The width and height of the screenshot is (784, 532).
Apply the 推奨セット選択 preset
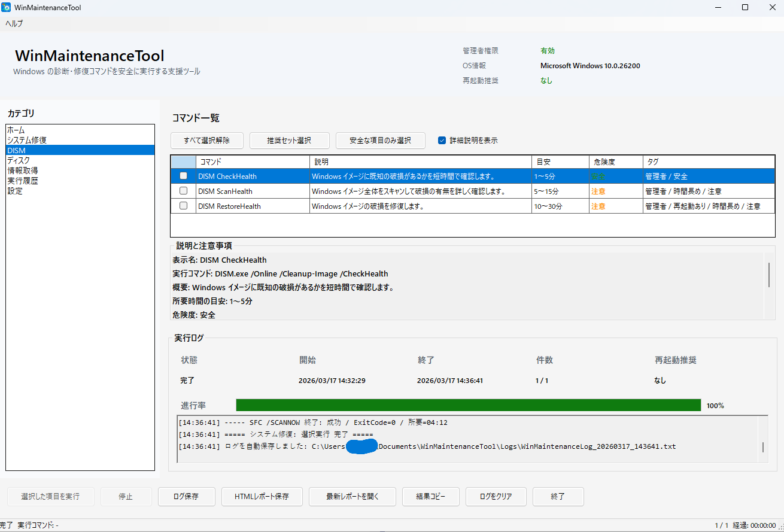coord(290,140)
